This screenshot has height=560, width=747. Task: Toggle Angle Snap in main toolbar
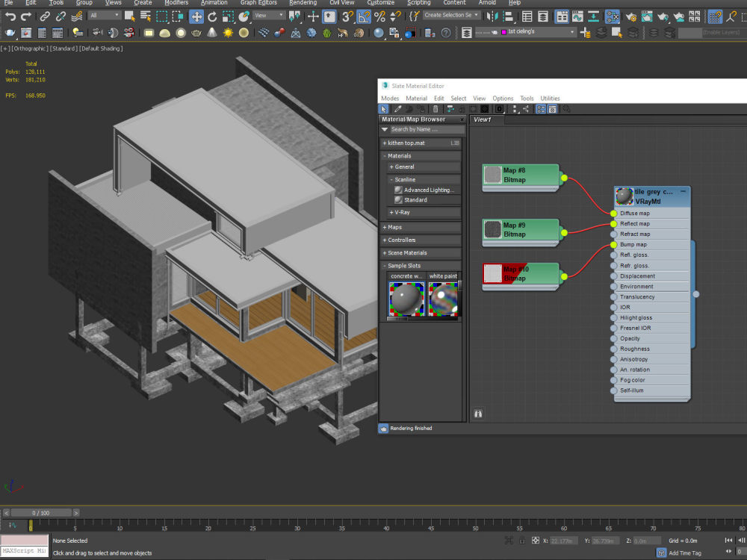click(x=364, y=16)
